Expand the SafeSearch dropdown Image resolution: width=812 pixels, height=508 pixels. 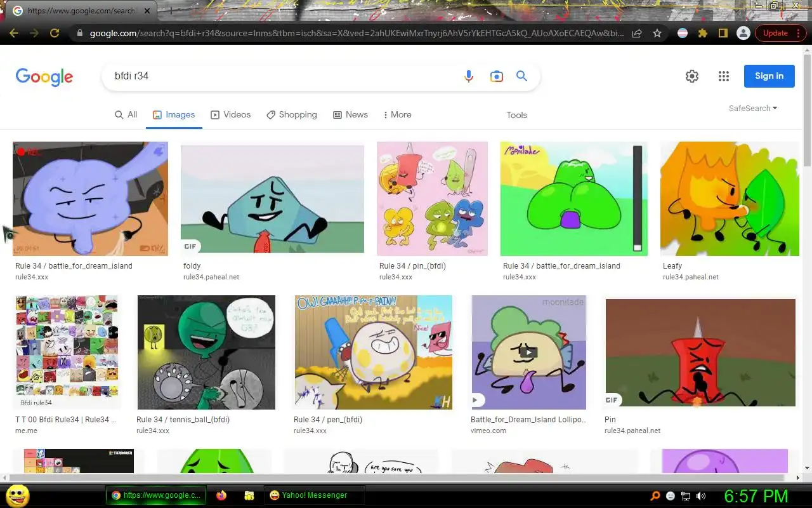tap(753, 109)
